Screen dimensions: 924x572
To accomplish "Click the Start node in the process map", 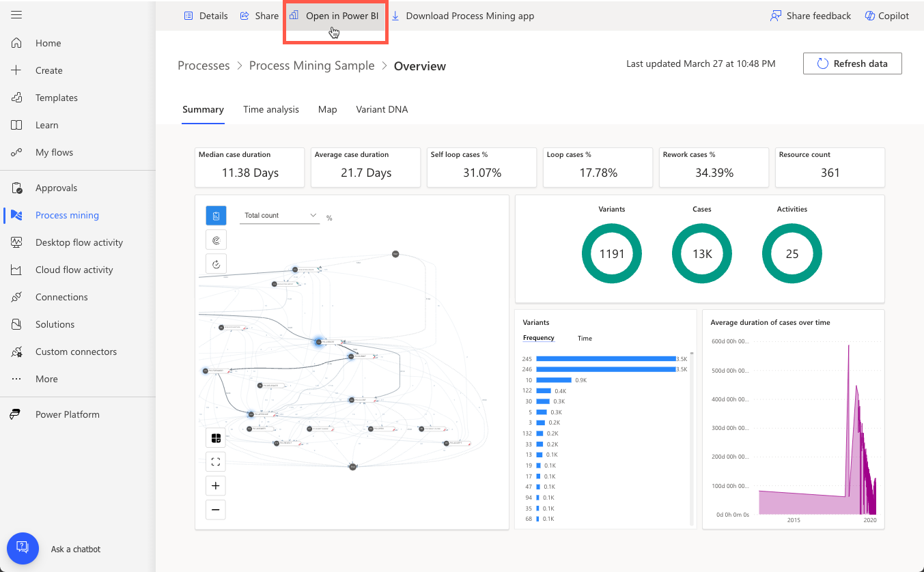I will tap(395, 254).
